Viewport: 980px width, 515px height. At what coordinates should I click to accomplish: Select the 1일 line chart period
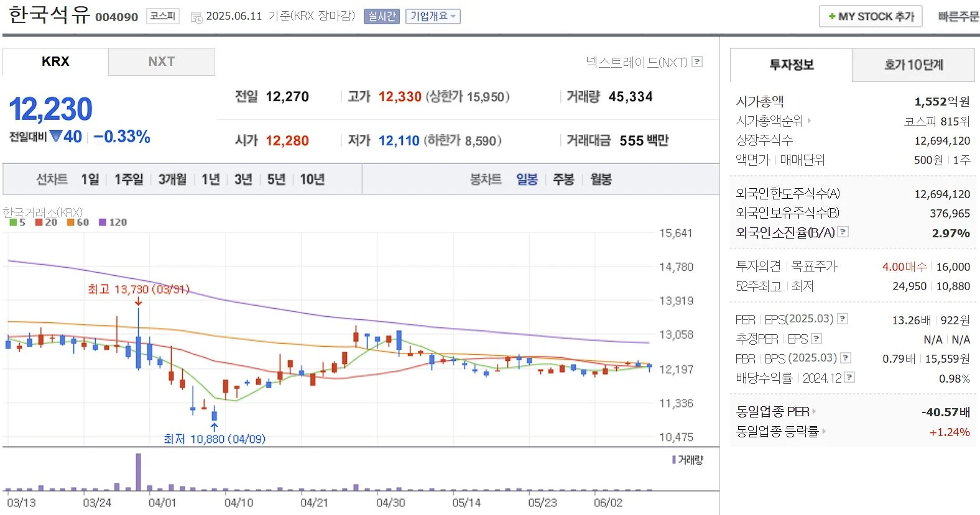click(90, 180)
